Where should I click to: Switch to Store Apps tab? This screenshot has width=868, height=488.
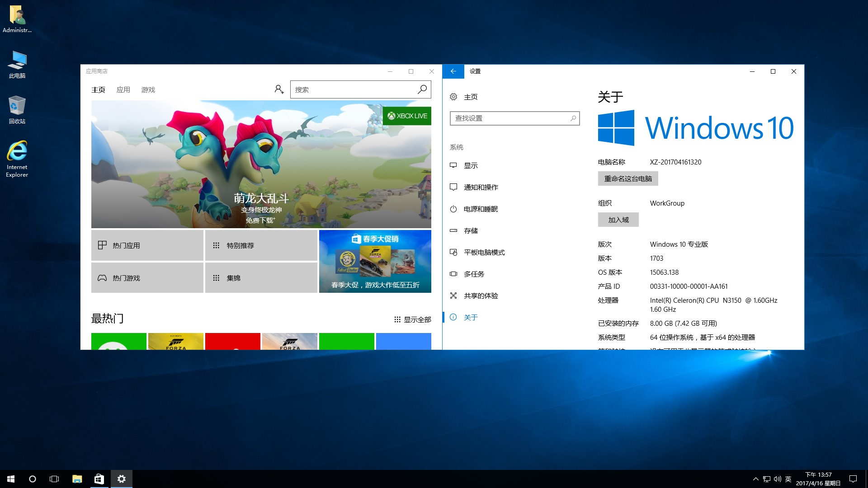pyautogui.click(x=123, y=90)
